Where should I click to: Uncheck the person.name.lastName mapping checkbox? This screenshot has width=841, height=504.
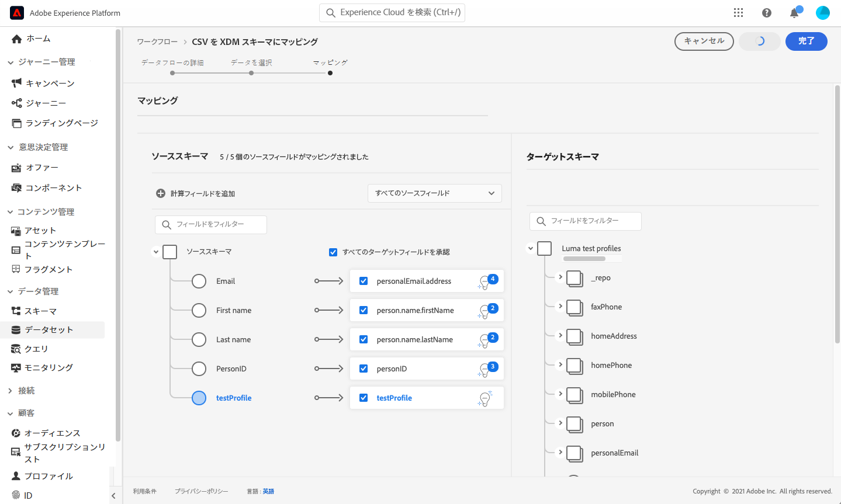[x=364, y=339]
